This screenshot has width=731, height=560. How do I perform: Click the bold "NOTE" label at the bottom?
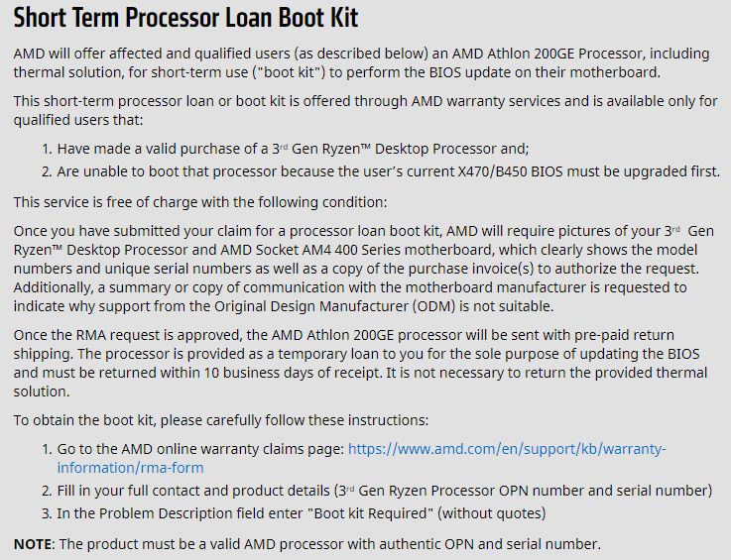click(x=35, y=544)
